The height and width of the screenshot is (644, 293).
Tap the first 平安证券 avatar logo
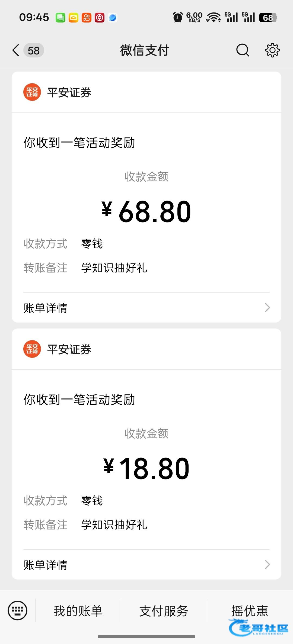click(x=32, y=92)
